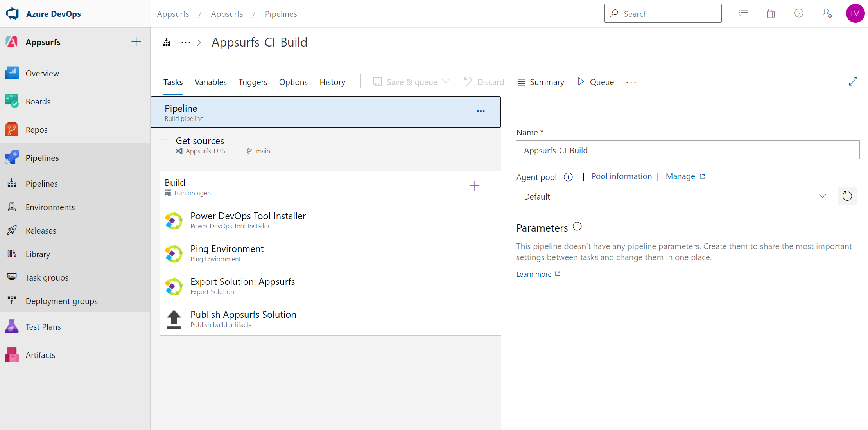This screenshot has width=868, height=430.
Task: Open the Marketplace shopping bag icon
Action: click(771, 14)
